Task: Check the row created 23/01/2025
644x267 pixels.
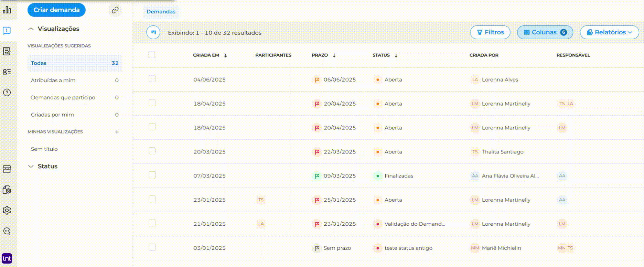Action: click(152, 199)
